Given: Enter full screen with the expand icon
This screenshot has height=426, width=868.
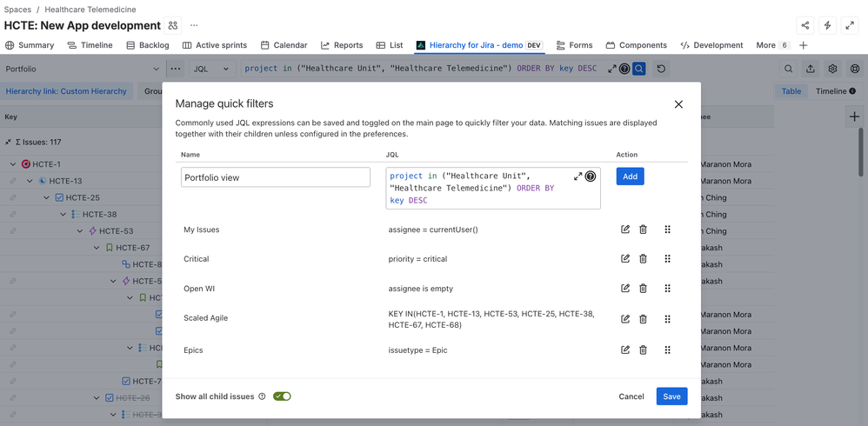Looking at the screenshot, I should coord(849,25).
